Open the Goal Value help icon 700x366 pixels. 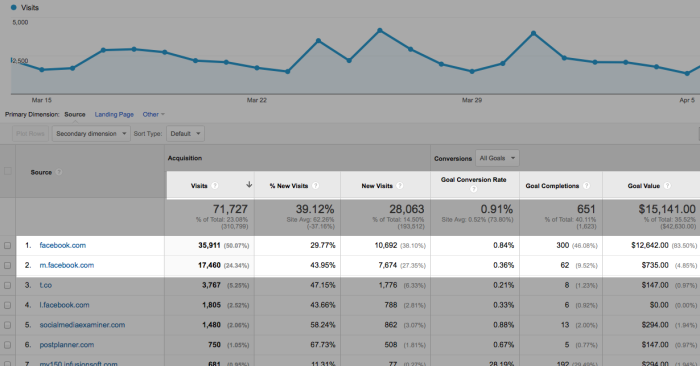pyautogui.click(x=667, y=186)
